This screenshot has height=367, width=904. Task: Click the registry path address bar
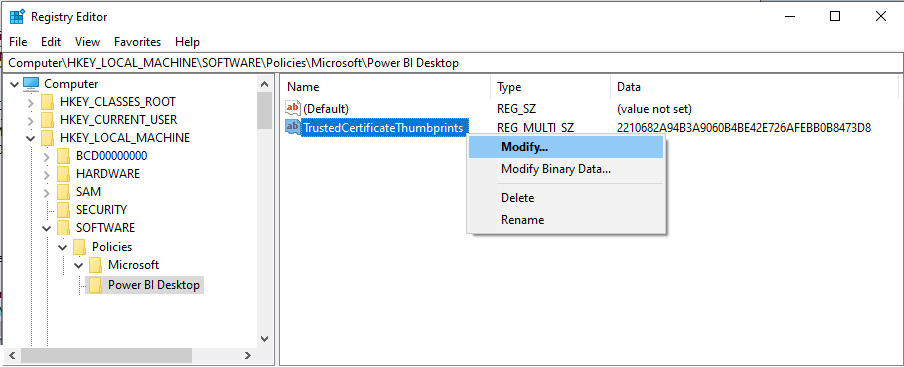(x=452, y=63)
